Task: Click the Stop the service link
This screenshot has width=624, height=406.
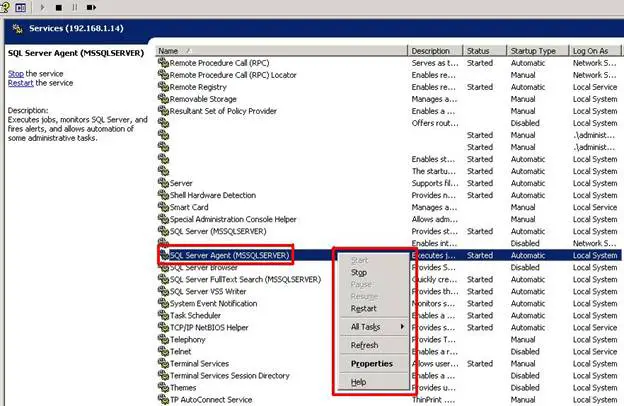Action: click(x=16, y=74)
